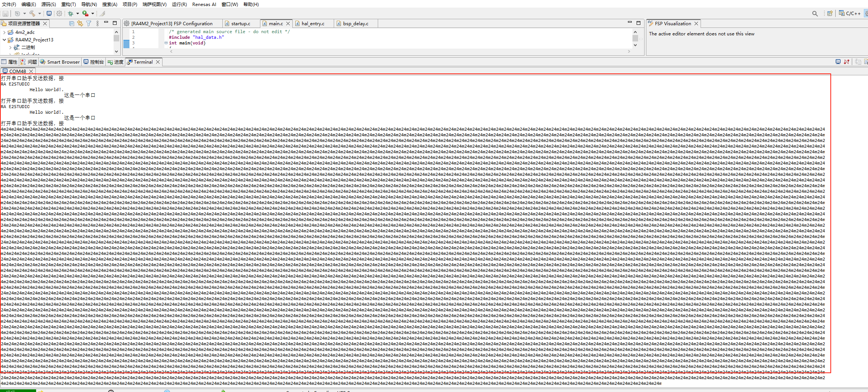Click the search magnifier at top right
Screen dimensions: 868x392
(815, 13)
